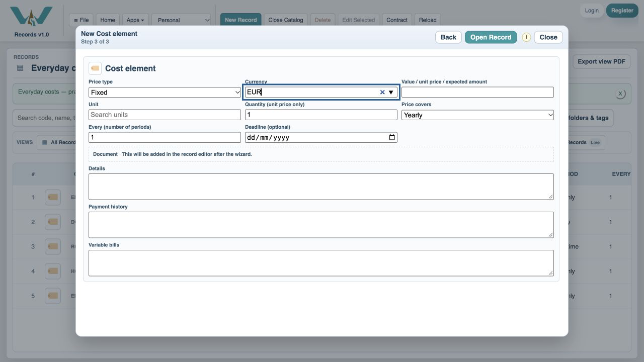Image resolution: width=644 pixels, height=362 pixels.
Task: Click the Close Catalog button
Action: click(x=286, y=20)
